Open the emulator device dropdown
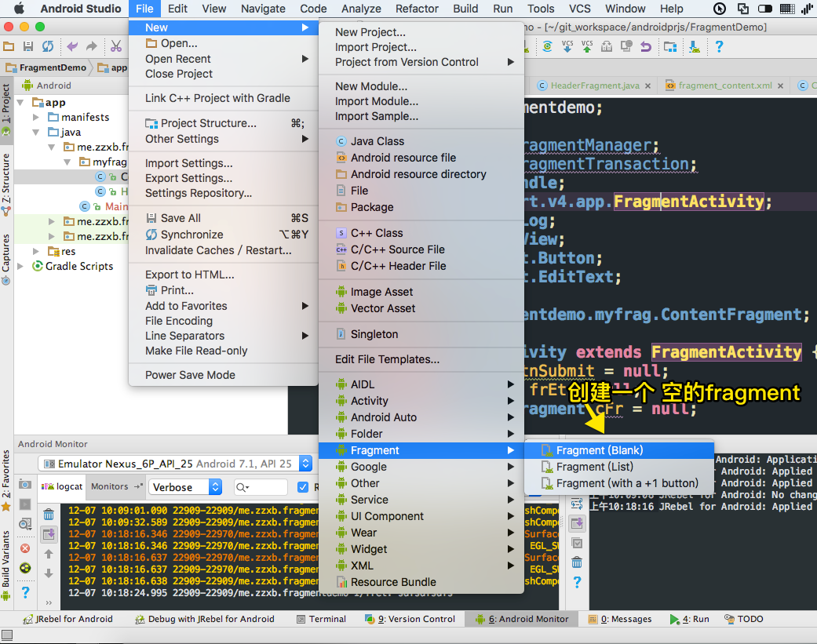The image size is (817, 644). pyautogui.click(x=175, y=464)
